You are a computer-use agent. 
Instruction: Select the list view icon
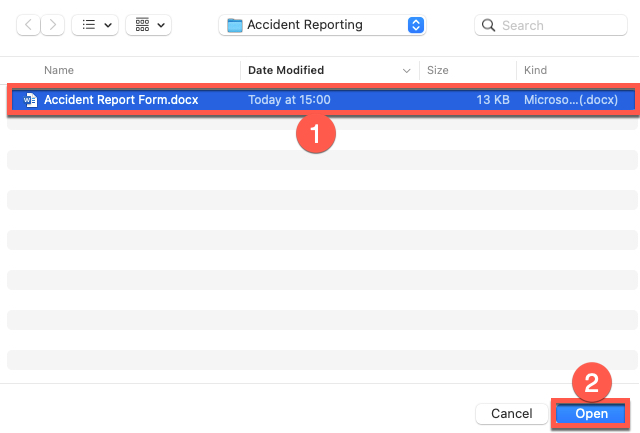87,24
